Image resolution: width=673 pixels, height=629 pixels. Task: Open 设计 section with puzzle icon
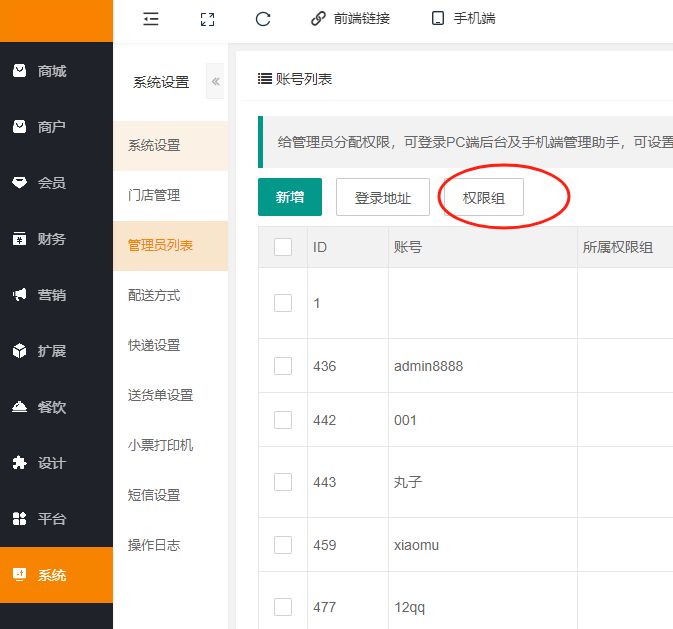point(51,463)
